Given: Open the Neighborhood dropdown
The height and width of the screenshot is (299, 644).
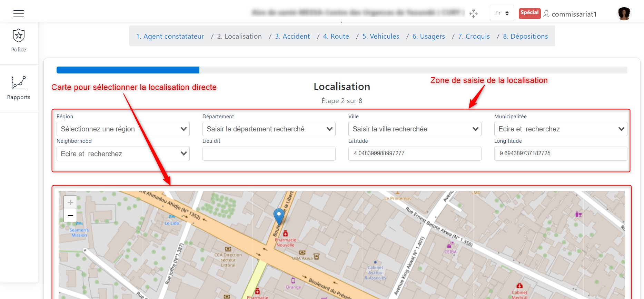Looking at the screenshot, I should 123,154.
